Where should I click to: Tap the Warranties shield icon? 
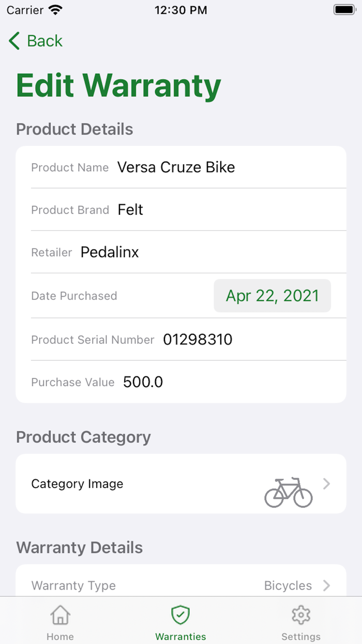[180, 616]
